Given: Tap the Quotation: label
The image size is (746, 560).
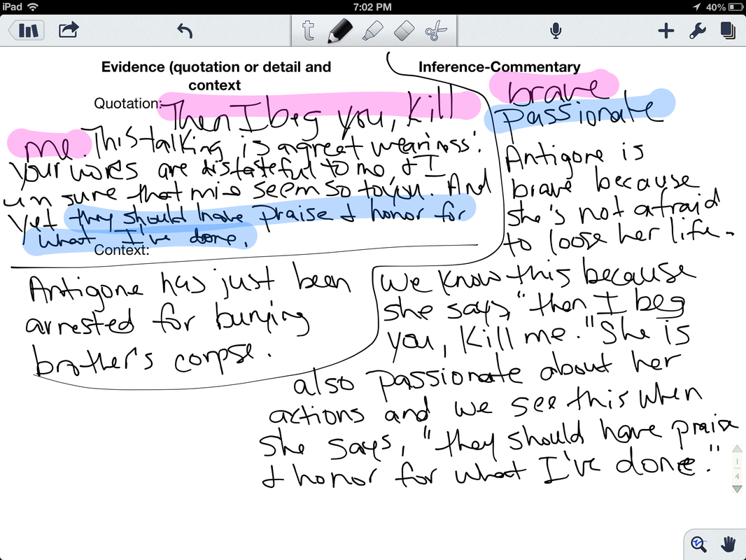Looking at the screenshot, I should point(127,103).
